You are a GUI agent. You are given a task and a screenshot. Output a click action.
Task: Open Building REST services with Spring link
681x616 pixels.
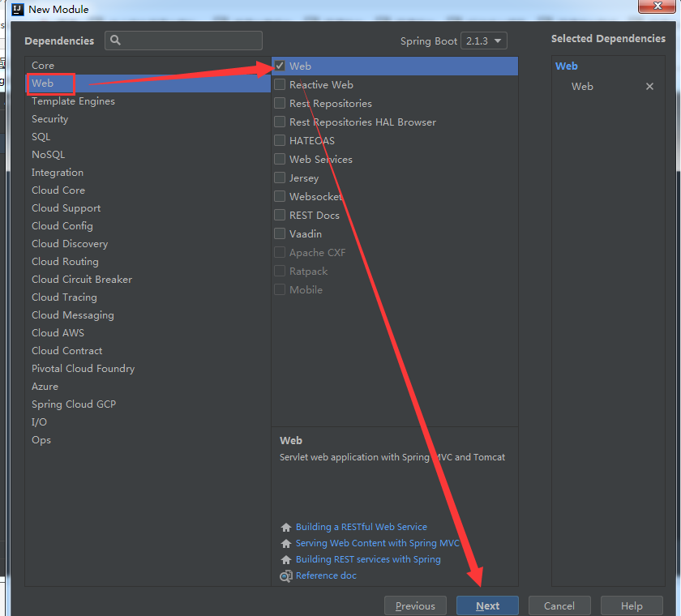pos(368,559)
